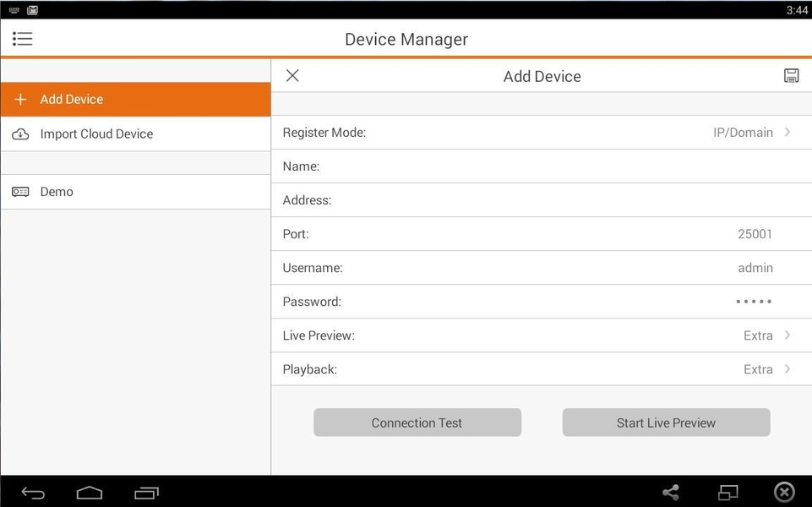Tap the Android back arrow
Viewport: 812px width, 507px height.
(x=33, y=493)
